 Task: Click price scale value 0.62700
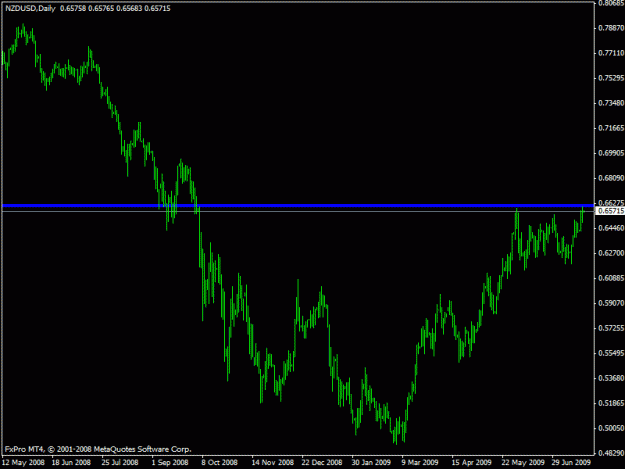tap(611, 253)
